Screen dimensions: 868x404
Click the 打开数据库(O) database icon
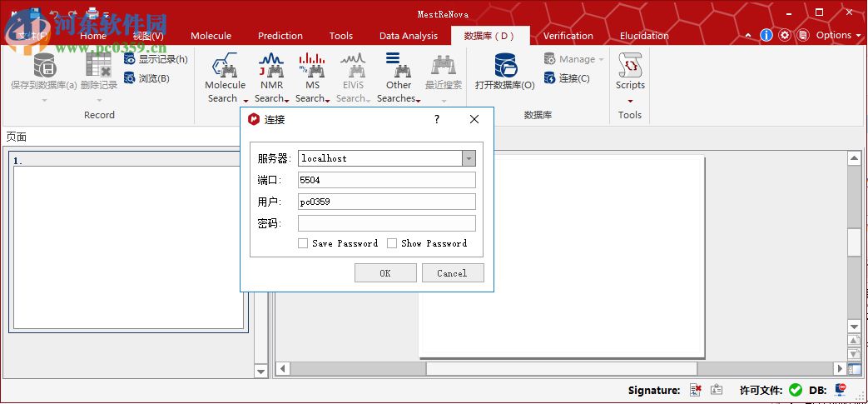504,65
